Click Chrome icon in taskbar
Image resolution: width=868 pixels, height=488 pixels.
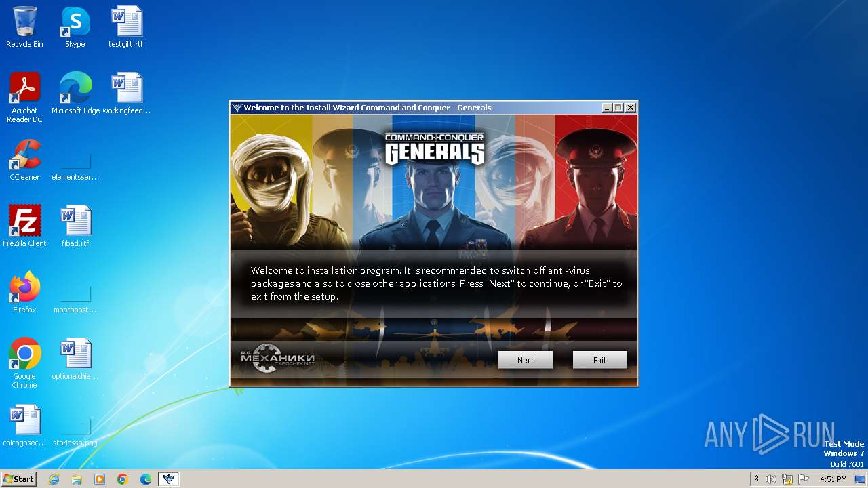pos(123,479)
